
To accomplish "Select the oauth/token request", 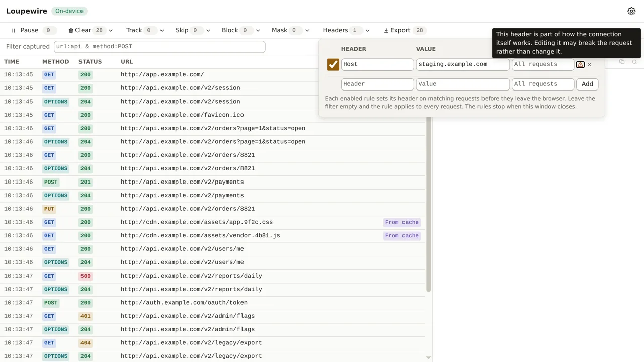I will click(x=212, y=303).
